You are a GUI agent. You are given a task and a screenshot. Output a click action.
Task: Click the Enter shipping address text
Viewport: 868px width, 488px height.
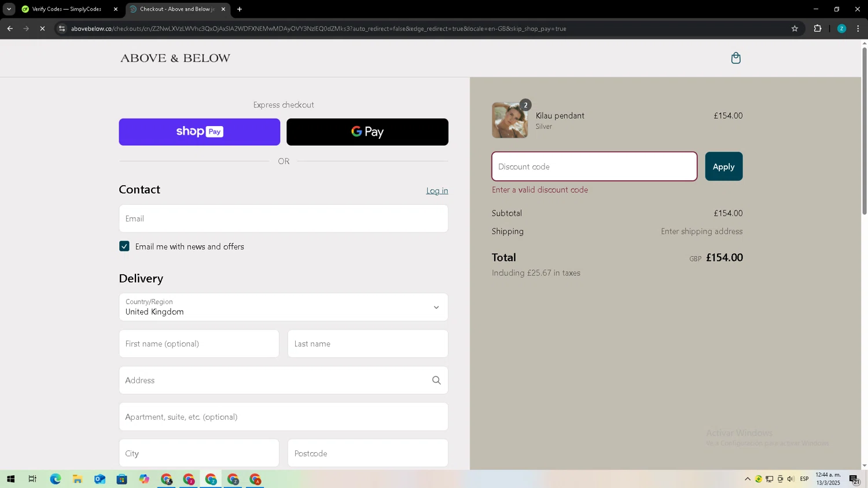(x=702, y=231)
